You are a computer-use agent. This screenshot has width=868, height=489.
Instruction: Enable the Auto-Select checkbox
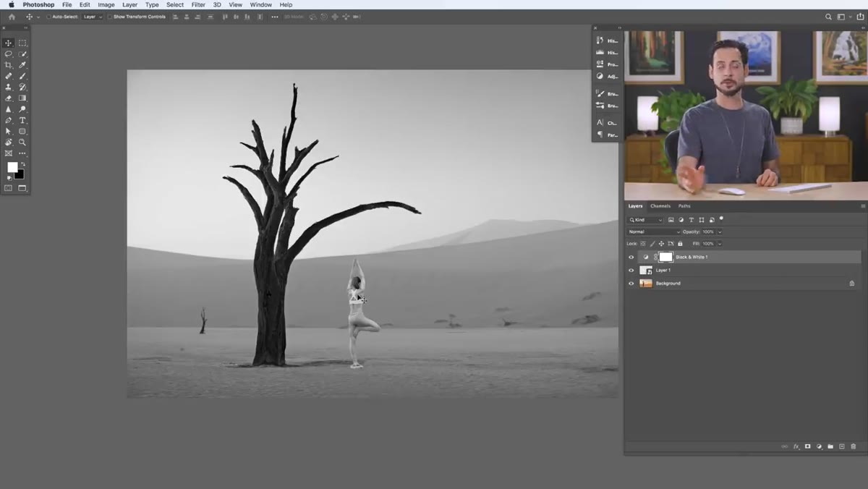48,17
